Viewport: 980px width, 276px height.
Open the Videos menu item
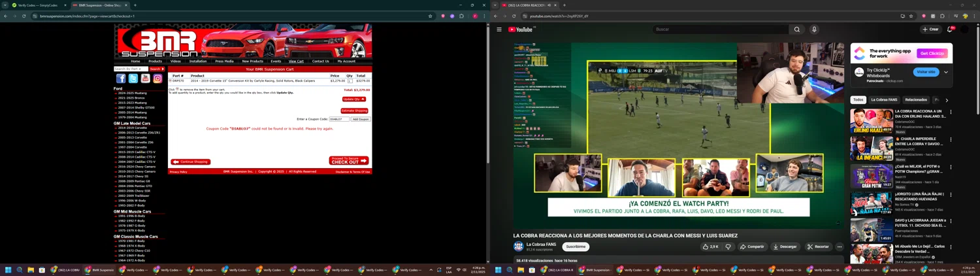click(176, 61)
